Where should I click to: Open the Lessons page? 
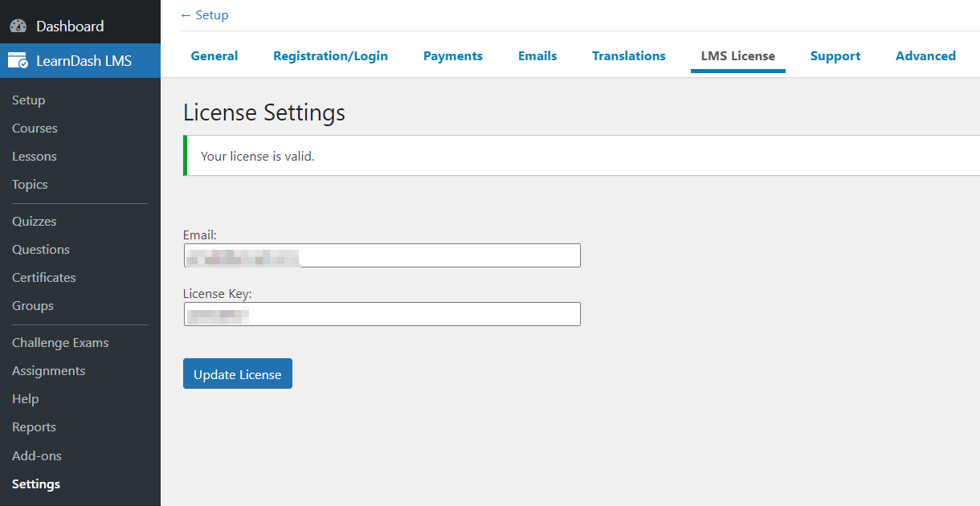(35, 157)
